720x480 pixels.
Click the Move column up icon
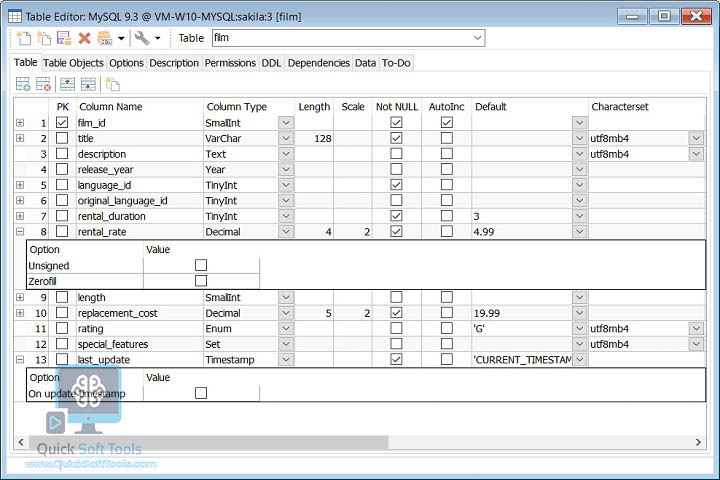[x=68, y=84]
